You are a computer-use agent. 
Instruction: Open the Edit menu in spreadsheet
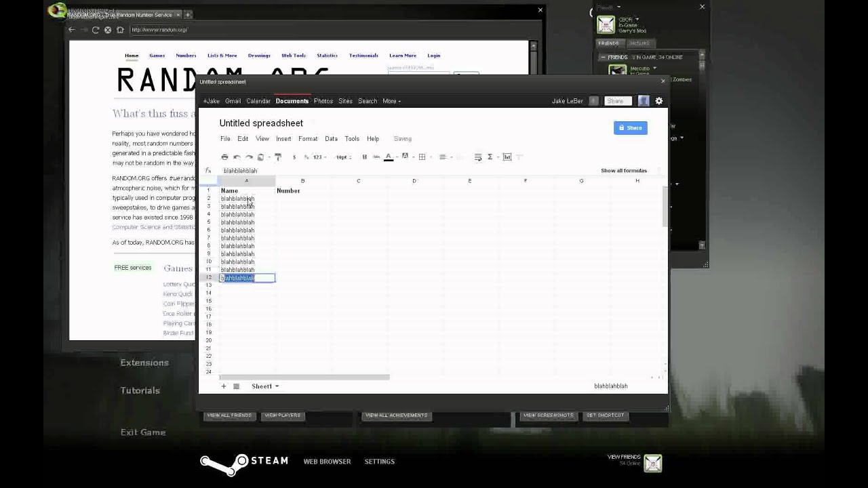[x=243, y=139]
